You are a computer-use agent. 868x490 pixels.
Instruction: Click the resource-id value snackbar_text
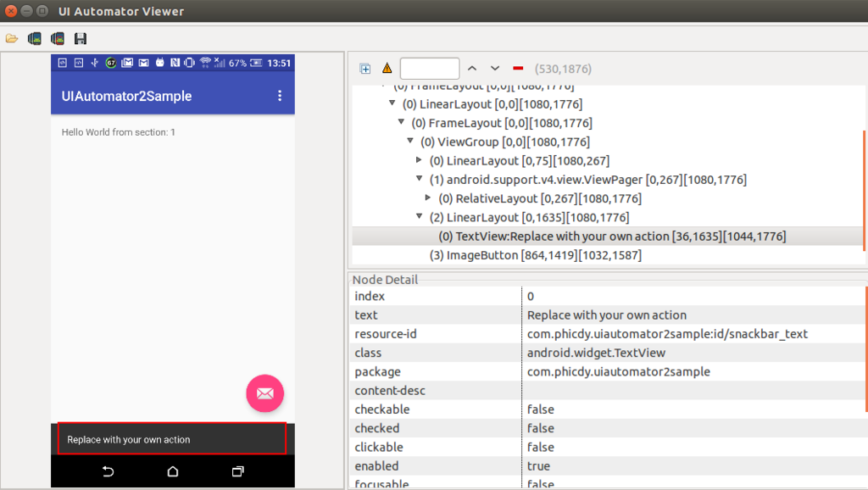click(x=667, y=334)
